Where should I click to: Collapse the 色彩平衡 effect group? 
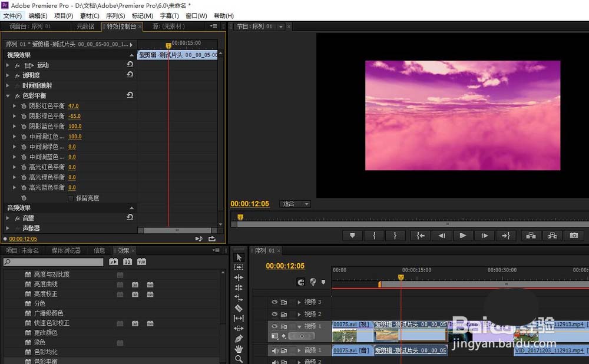pos(8,95)
